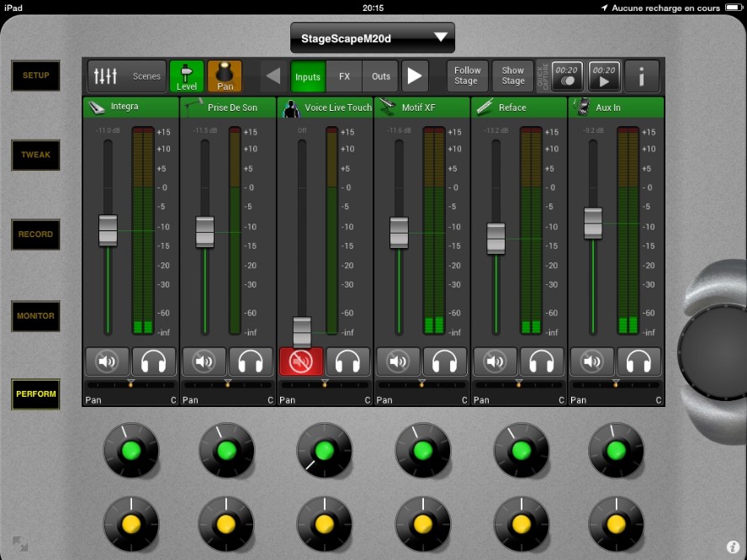
Task: Open the info button in toolbar
Action: [x=642, y=77]
